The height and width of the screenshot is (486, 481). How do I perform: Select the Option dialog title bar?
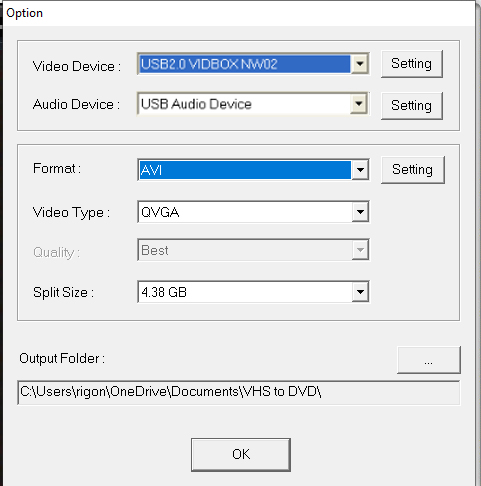point(239,13)
